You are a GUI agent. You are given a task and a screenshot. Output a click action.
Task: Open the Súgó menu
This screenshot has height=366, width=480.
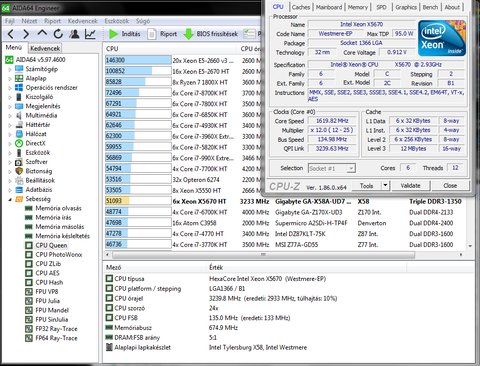[143, 21]
